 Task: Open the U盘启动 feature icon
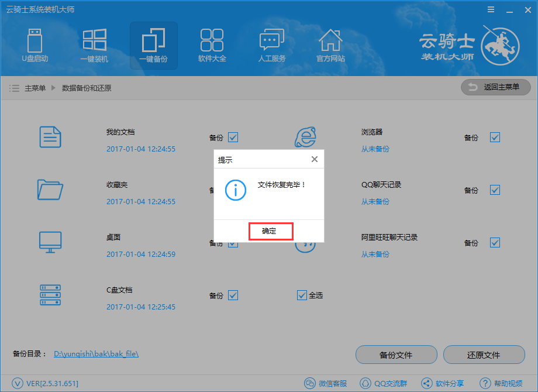(x=35, y=46)
